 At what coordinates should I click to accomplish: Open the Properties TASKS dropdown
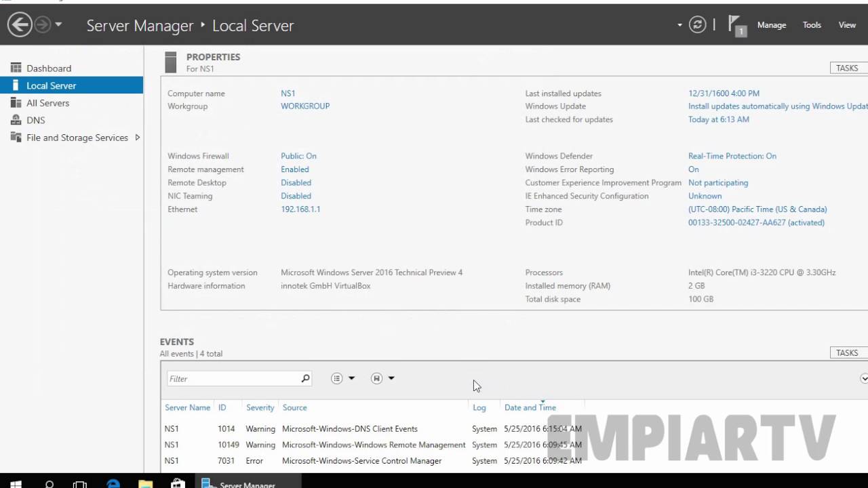click(848, 68)
